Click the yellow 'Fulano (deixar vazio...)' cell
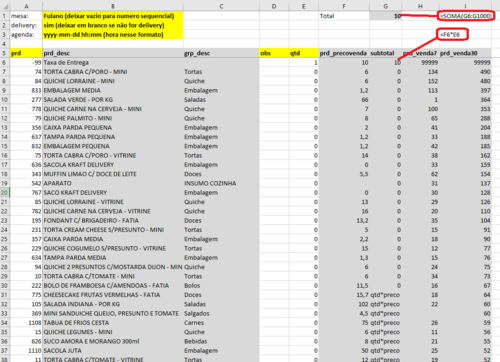The image size is (500, 362). tap(113, 16)
